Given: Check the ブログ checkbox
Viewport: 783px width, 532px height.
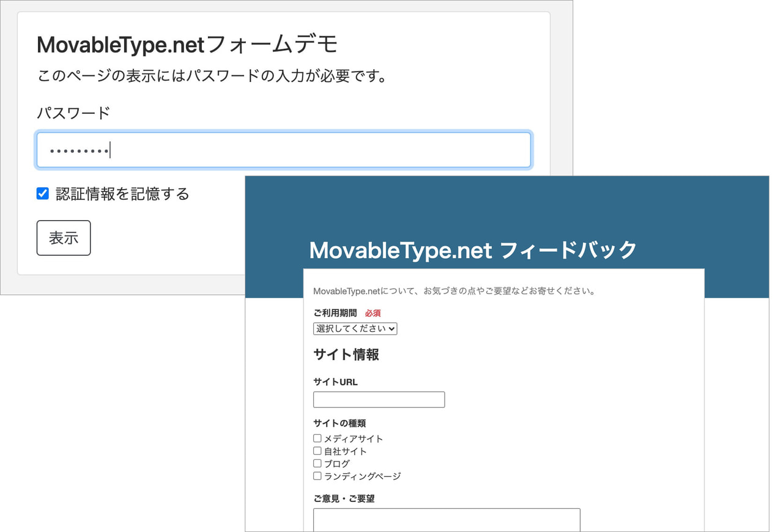Looking at the screenshot, I should 317,464.
